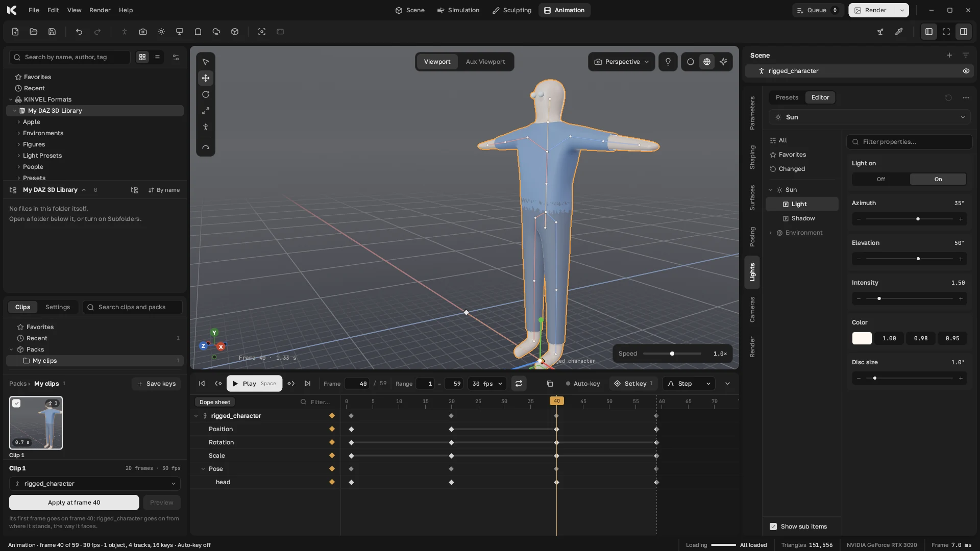980x551 pixels.
Task: Click the Preview button
Action: (x=161, y=503)
